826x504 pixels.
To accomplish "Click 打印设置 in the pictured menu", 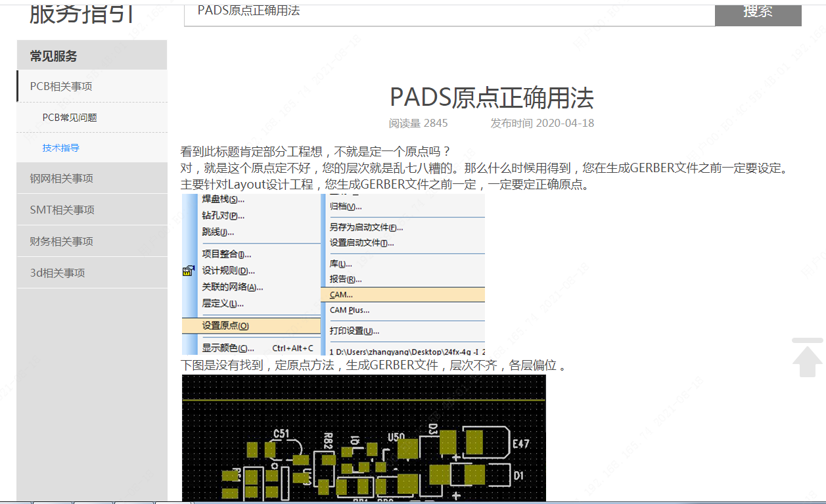I will pyautogui.click(x=354, y=331).
